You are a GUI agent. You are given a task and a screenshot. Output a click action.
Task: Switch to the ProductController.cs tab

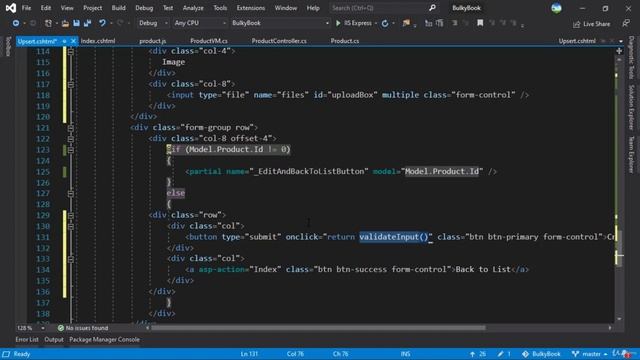(279, 41)
